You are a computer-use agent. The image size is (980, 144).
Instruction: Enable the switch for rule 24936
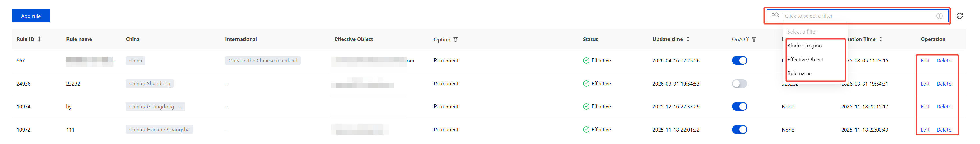739,84
